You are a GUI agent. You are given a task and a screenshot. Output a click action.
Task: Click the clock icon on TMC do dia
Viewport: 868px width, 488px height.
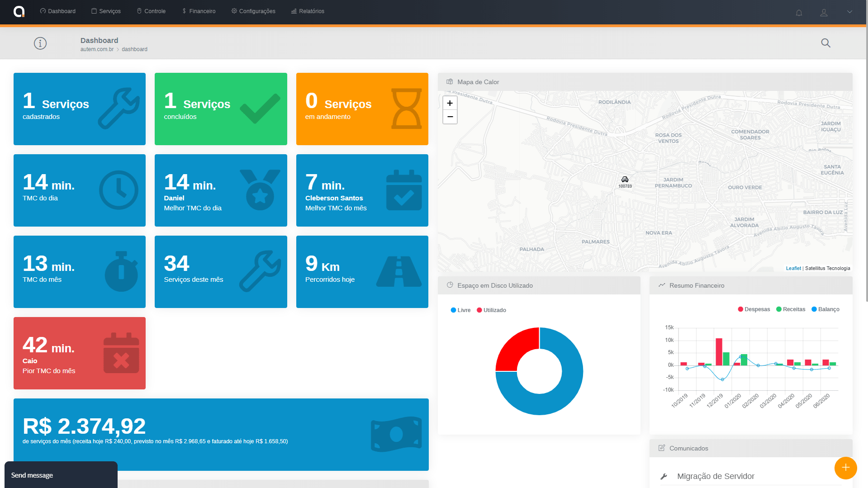click(119, 190)
